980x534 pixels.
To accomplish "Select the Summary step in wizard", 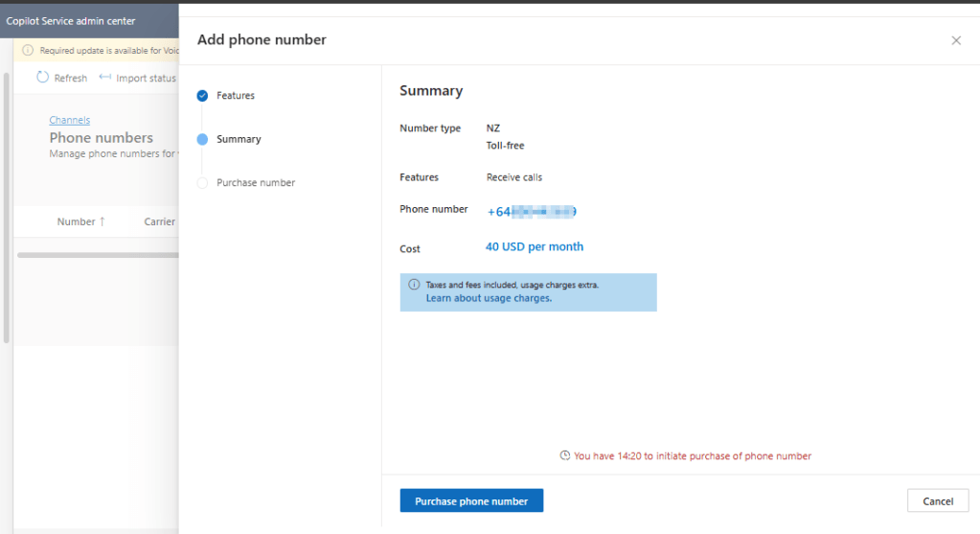I will 239,139.
